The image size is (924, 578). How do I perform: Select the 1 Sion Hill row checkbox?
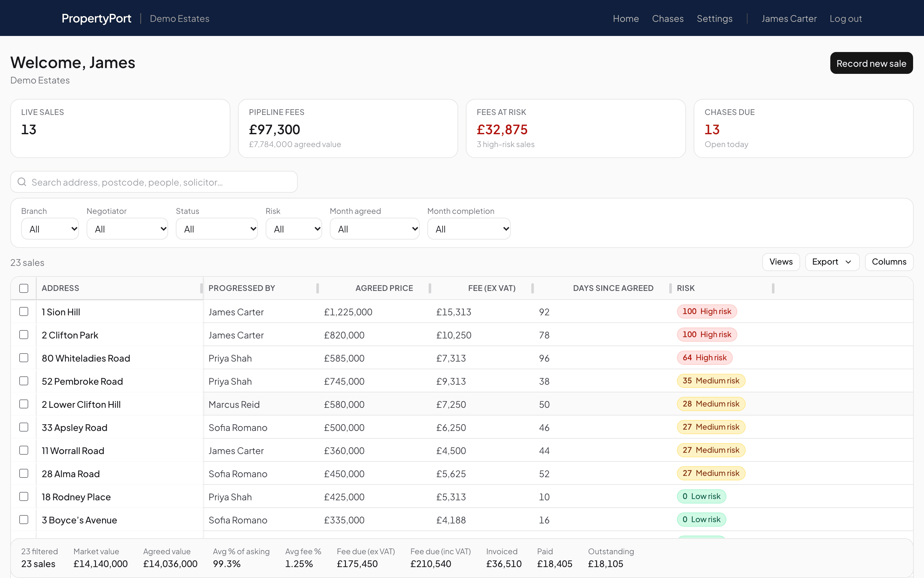[24, 311]
